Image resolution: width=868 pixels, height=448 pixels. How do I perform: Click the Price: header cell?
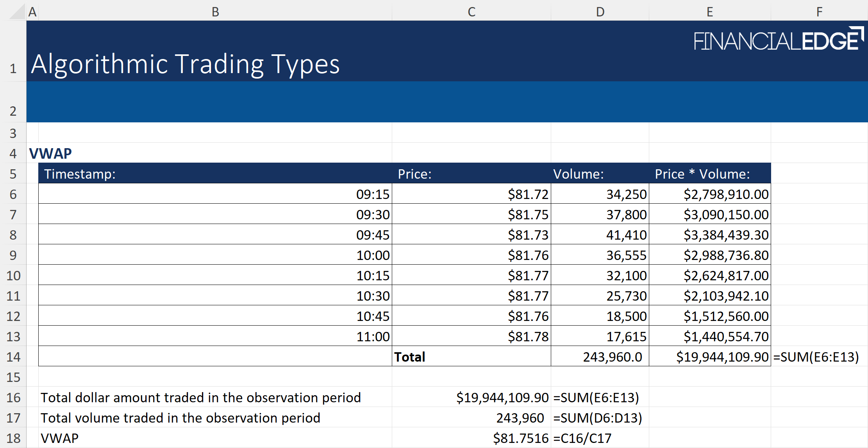pos(414,174)
